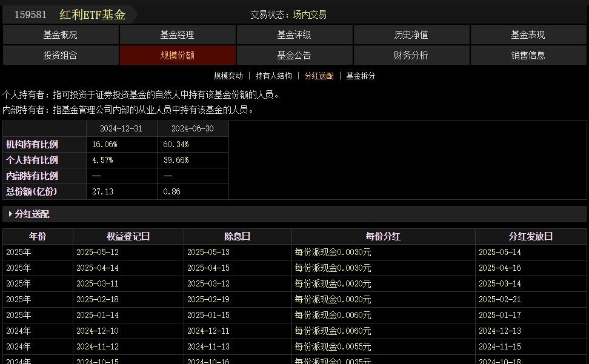Select the 39.66% individual holding value
589x364 pixels.
point(176,160)
